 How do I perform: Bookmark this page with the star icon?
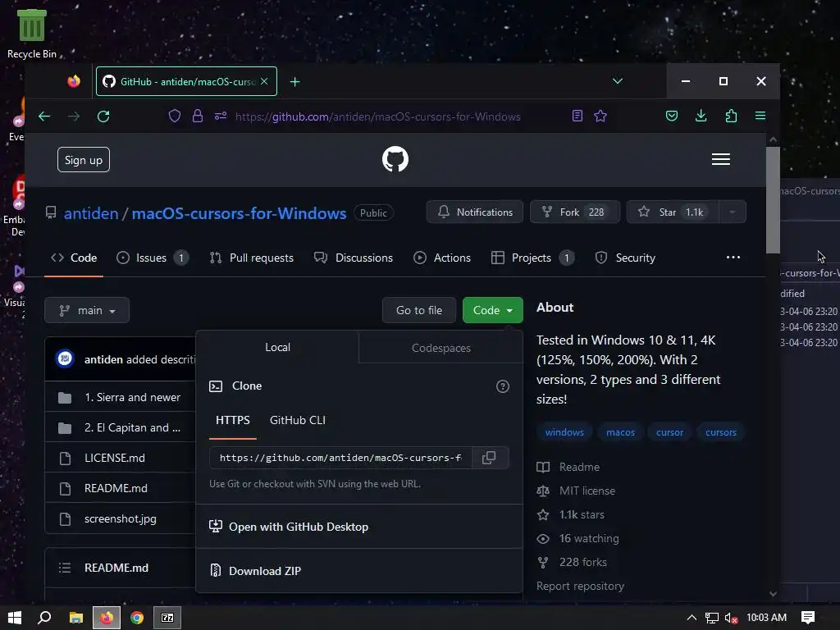pyautogui.click(x=600, y=116)
